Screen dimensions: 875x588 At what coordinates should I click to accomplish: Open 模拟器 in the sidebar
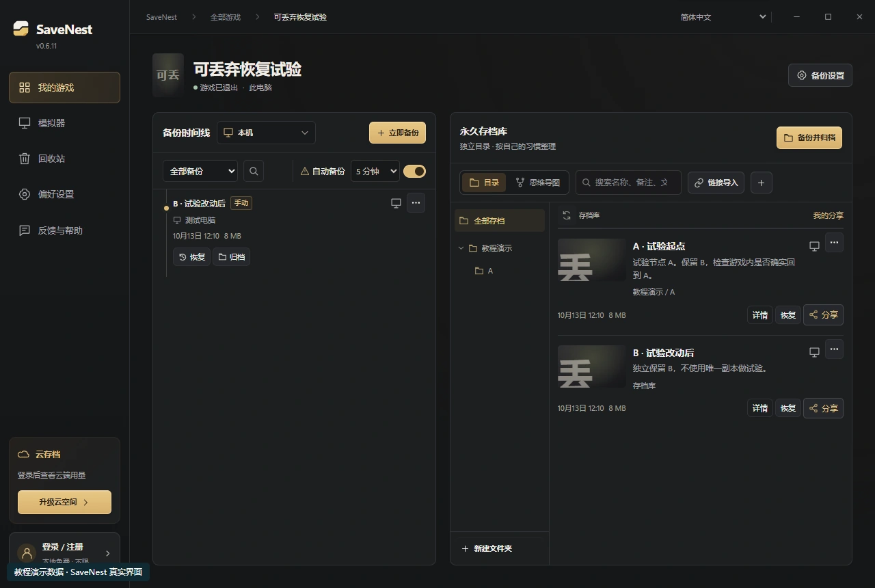pyautogui.click(x=65, y=123)
